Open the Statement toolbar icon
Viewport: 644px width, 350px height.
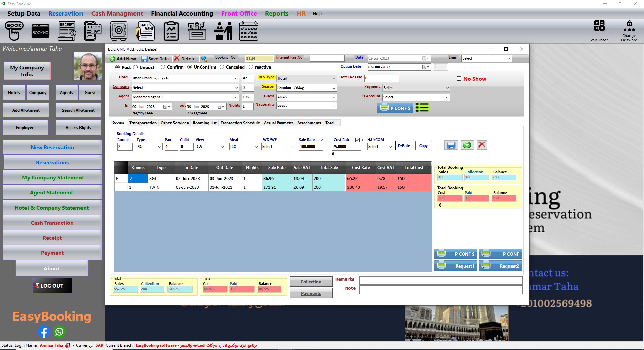[145, 31]
